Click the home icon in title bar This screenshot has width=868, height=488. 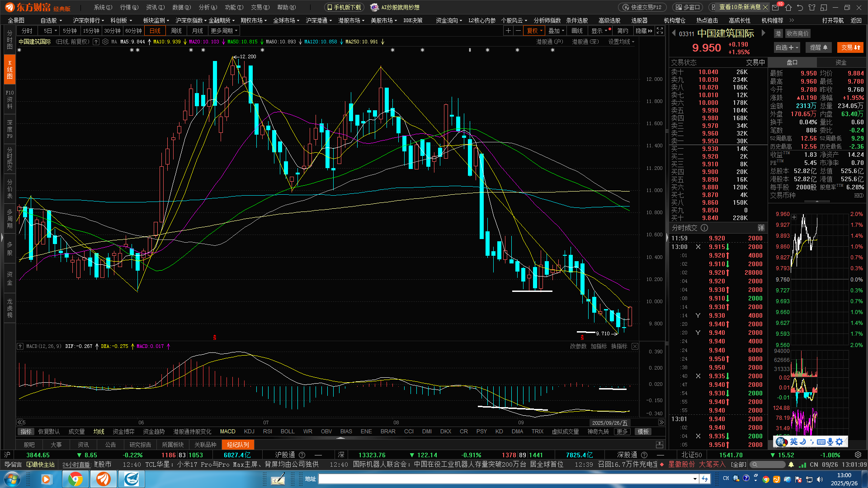(788, 7)
